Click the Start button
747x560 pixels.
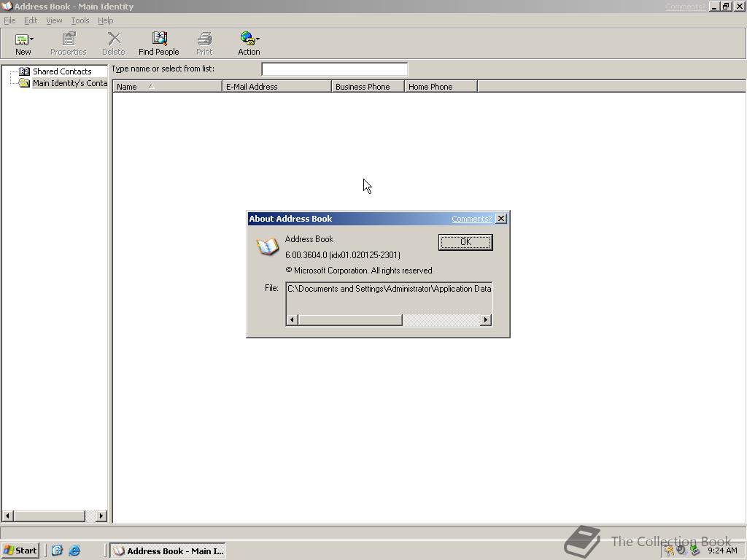click(x=20, y=551)
